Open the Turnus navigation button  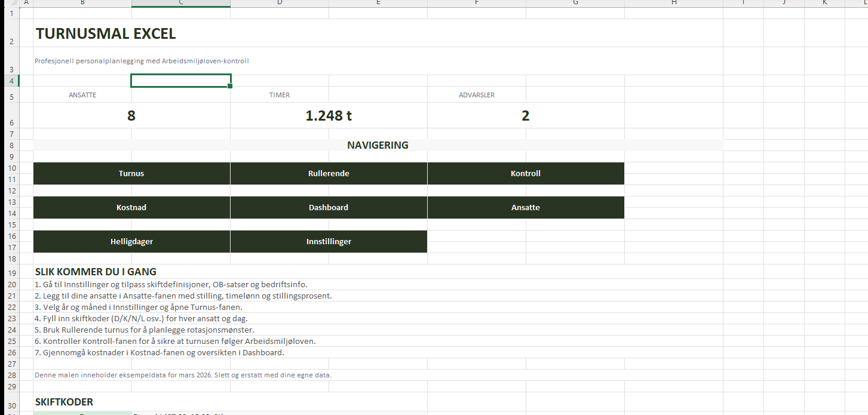coord(131,174)
